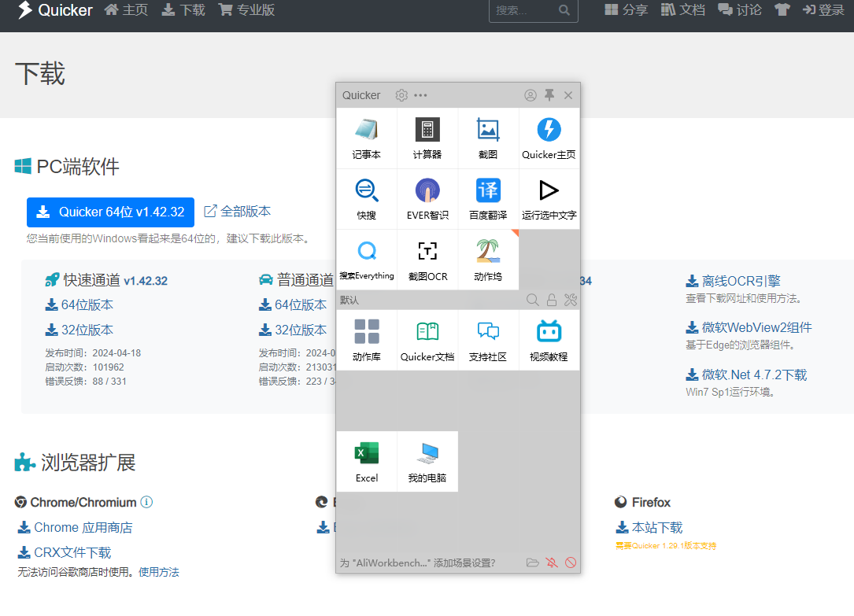Image resolution: width=854 pixels, height=616 pixels.
Task: Download 快速通道 32位版本
Action: [x=79, y=330]
